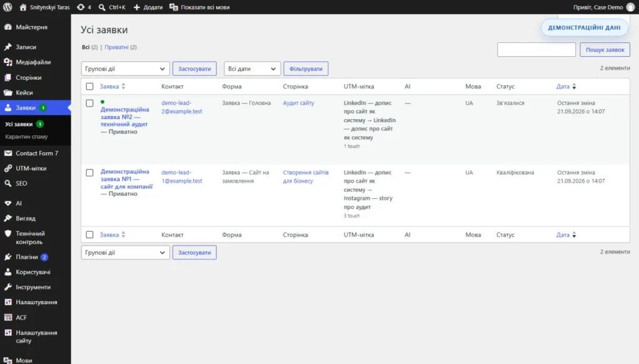Viewport: 639px width, 364px height.
Task: Click the Contact Form 7 envelope icon
Action: [7, 153]
